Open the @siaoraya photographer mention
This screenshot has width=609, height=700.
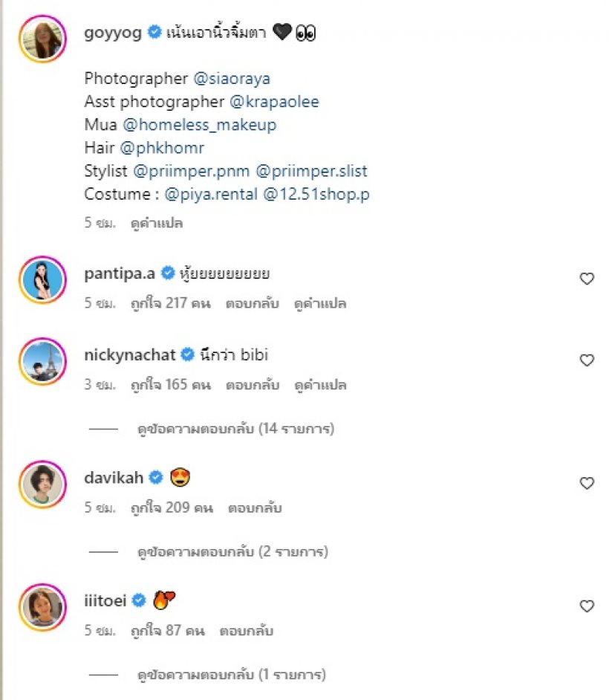pos(231,79)
